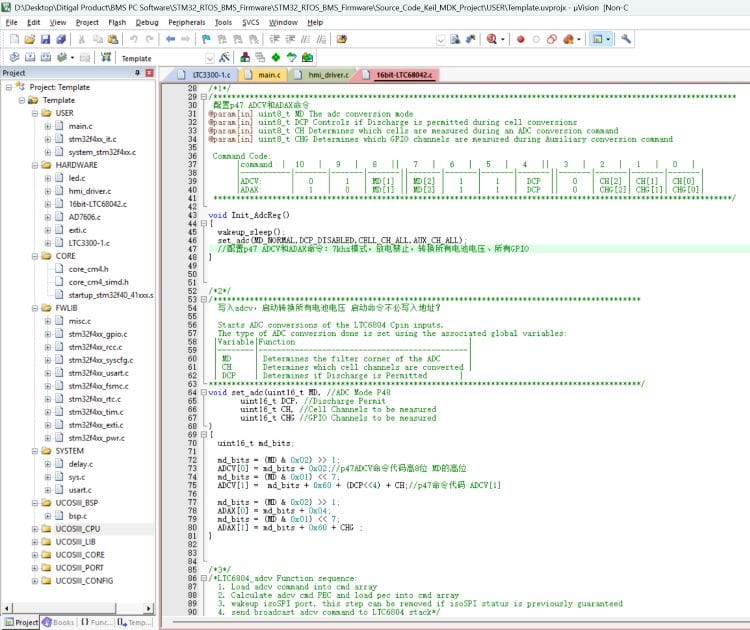Launch Pack Installer toolbar icon

coord(307,57)
